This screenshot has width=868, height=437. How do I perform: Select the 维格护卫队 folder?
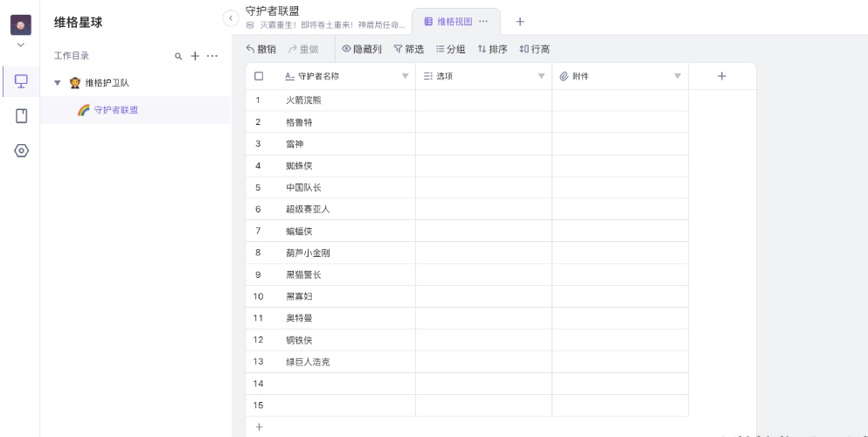click(x=135, y=83)
